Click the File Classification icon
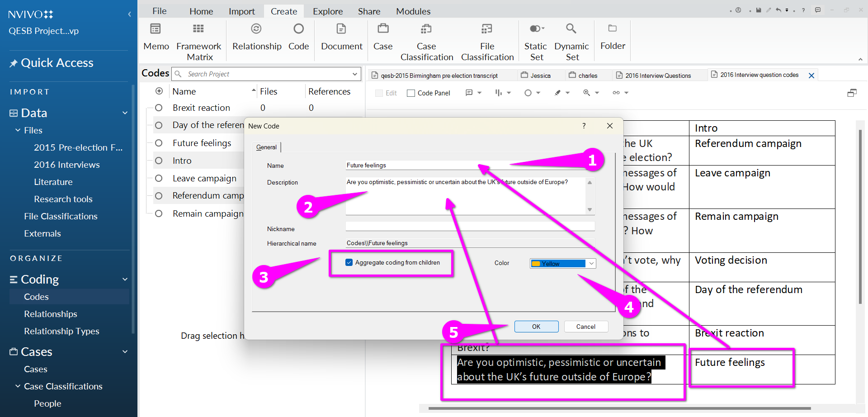This screenshot has width=868, height=417. 487,29
